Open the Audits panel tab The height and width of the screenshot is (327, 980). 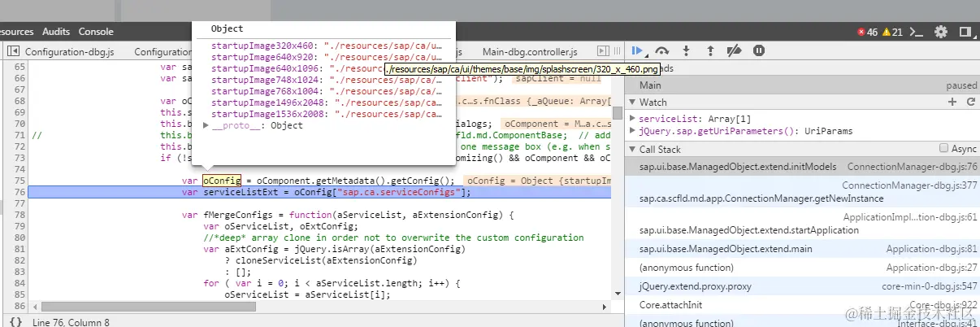tap(56, 32)
